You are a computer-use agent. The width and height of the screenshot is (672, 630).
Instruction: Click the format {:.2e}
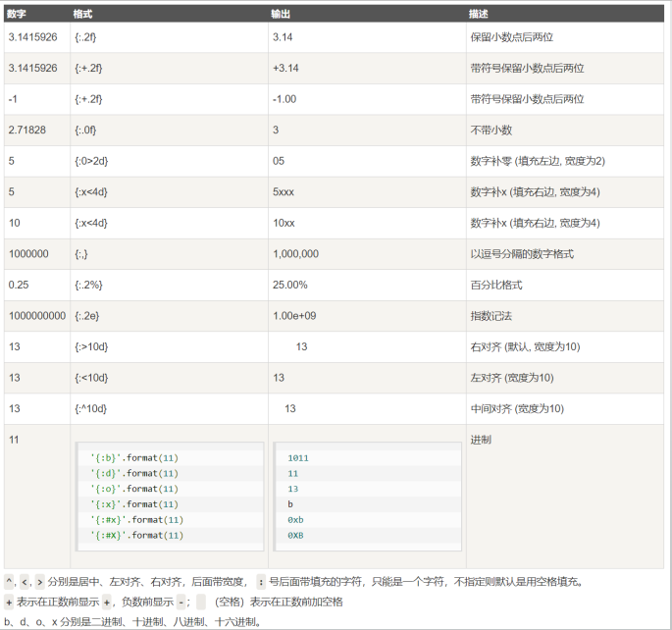87,316
